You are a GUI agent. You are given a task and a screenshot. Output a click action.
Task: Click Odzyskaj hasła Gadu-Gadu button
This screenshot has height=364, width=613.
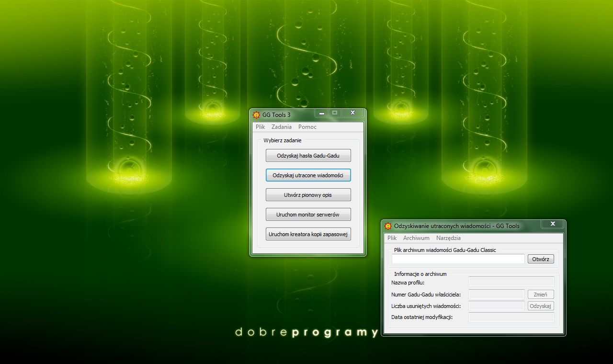pyautogui.click(x=308, y=156)
